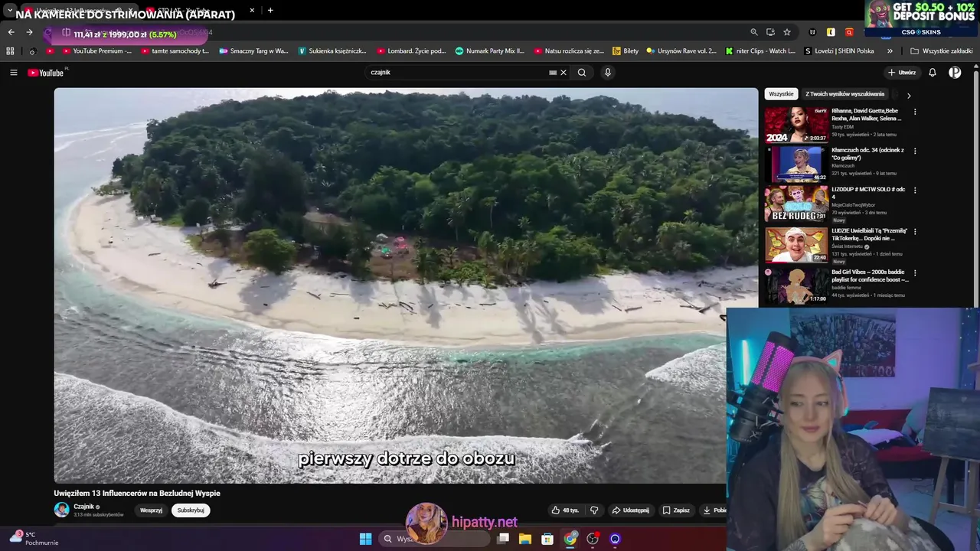This screenshot has height=551, width=980.
Task: Play the Kłamczuch odc. 34 thumbnail
Action: click(x=796, y=164)
